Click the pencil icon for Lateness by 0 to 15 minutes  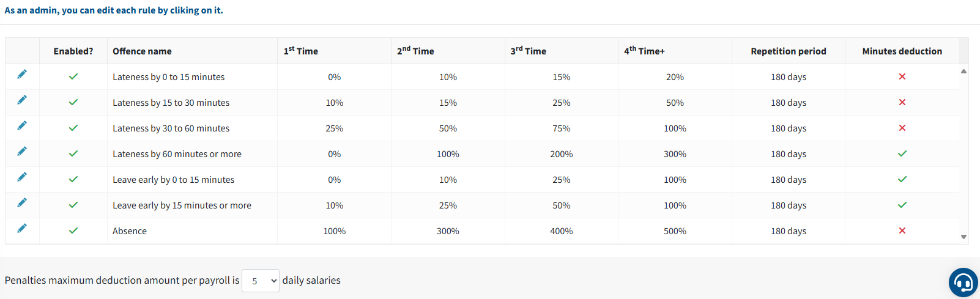[x=22, y=75]
